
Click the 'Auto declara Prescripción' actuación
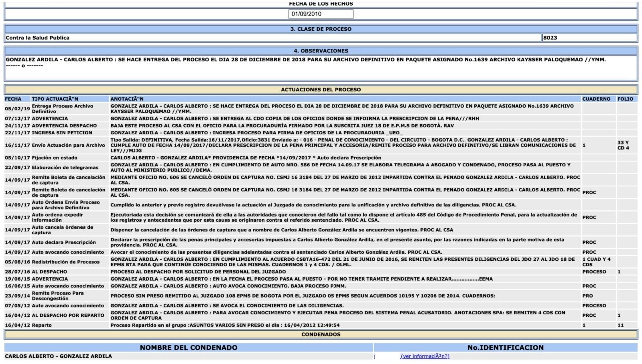click(x=64, y=242)
